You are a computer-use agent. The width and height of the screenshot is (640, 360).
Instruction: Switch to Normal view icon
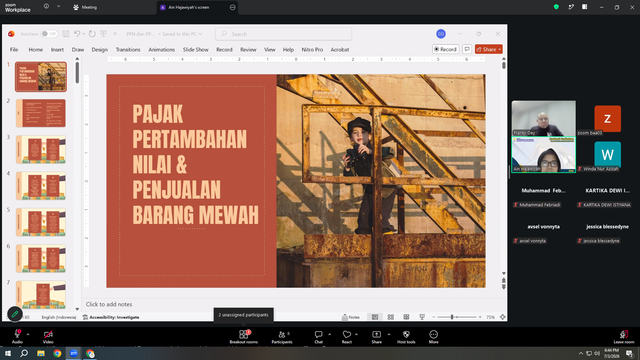pos(375,317)
